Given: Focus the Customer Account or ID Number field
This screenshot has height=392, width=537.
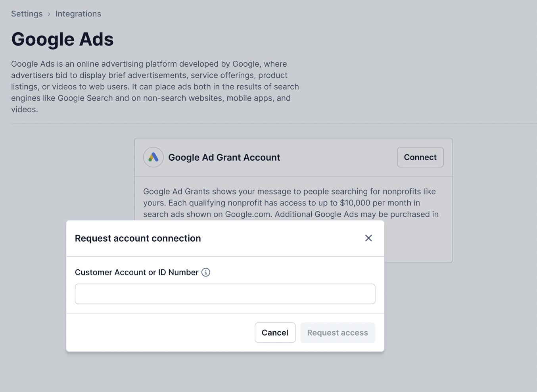Looking at the screenshot, I should [x=225, y=294].
